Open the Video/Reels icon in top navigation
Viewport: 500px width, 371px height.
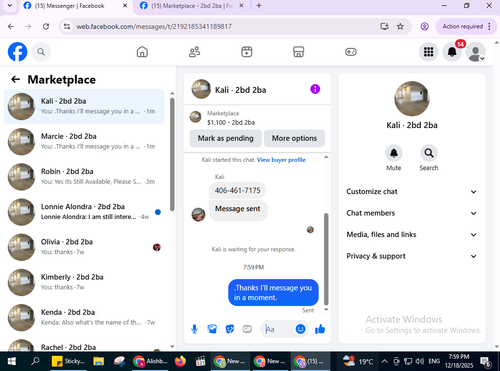coord(247,52)
